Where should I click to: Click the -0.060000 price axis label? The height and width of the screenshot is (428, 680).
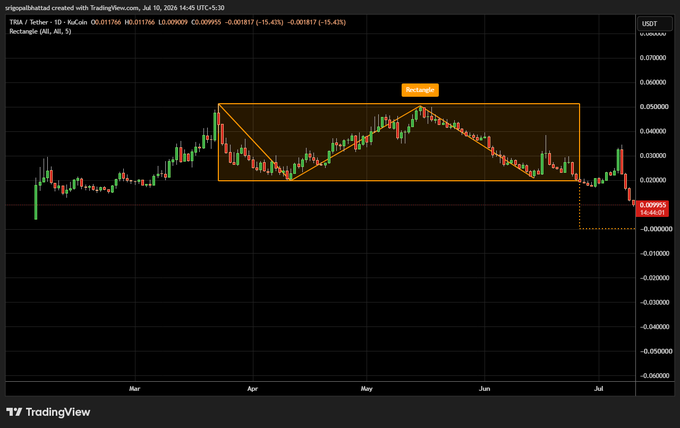pos(653,376)
